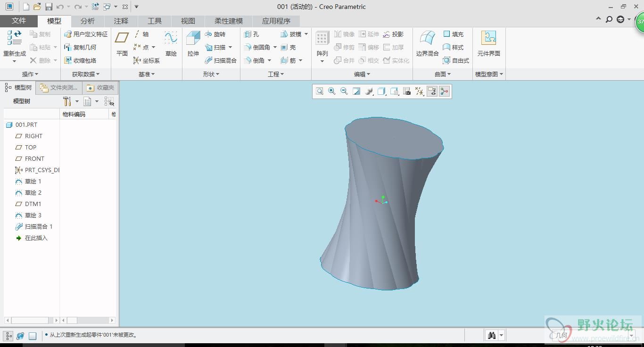
Task: Select 扫描混合 1 in model tree
Action: (x=34, y=226)
